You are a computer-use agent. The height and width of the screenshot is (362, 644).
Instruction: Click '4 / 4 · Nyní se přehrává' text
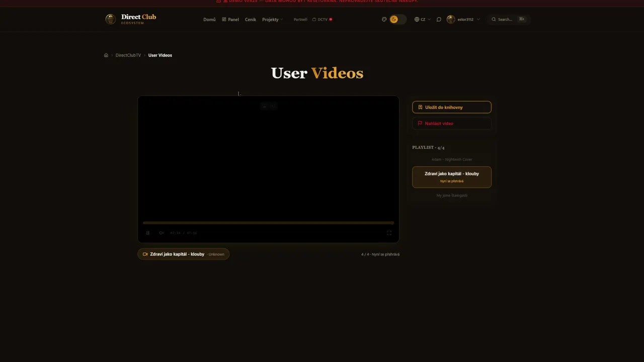(x=380, y=254)
